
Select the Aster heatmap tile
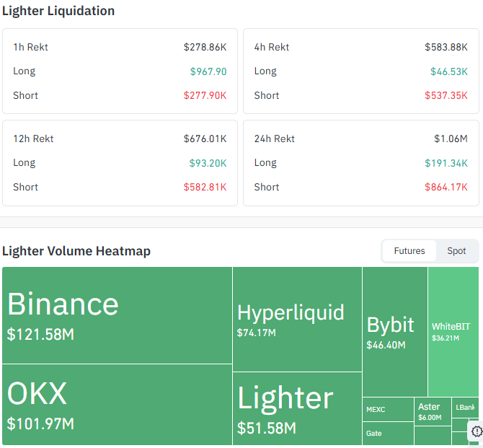pos(433,412)
